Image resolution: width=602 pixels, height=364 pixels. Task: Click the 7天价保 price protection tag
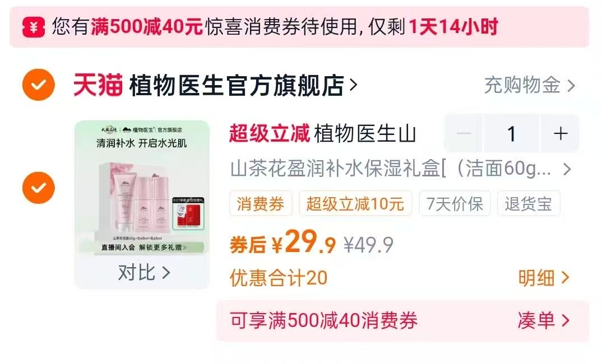455,204
